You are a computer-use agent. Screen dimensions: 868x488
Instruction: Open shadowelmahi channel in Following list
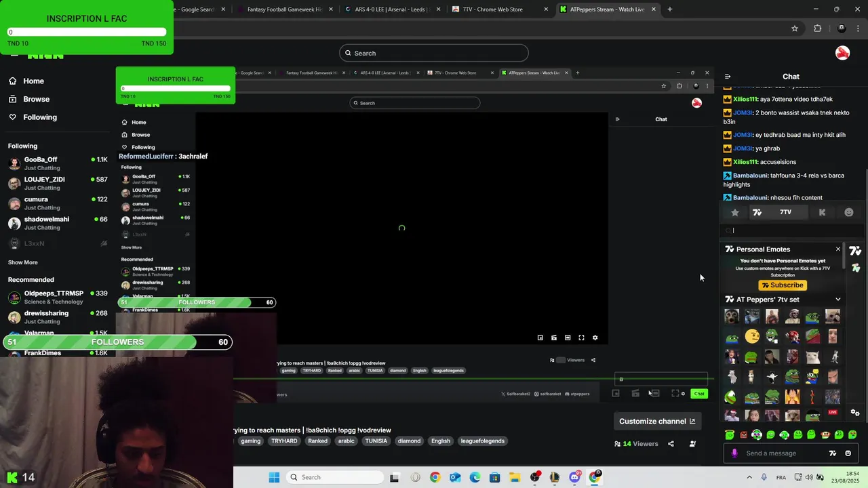point(58,223)
